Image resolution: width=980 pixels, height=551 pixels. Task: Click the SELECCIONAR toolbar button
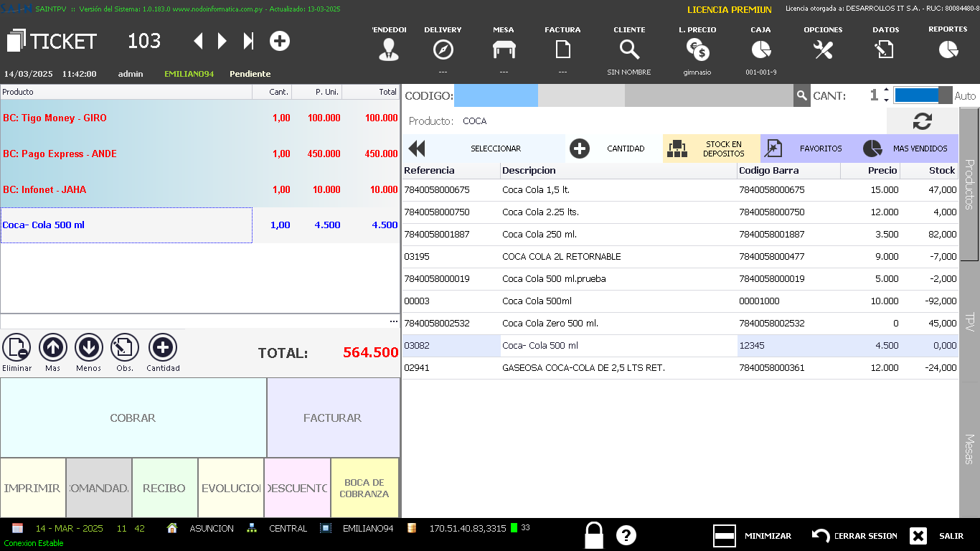coord(484,149)
